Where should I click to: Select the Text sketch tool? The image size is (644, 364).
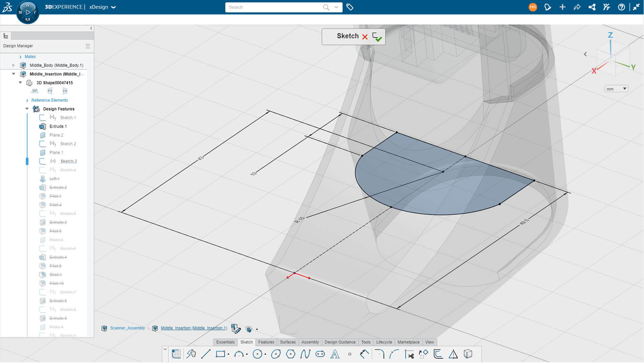[x=335, y=354]
